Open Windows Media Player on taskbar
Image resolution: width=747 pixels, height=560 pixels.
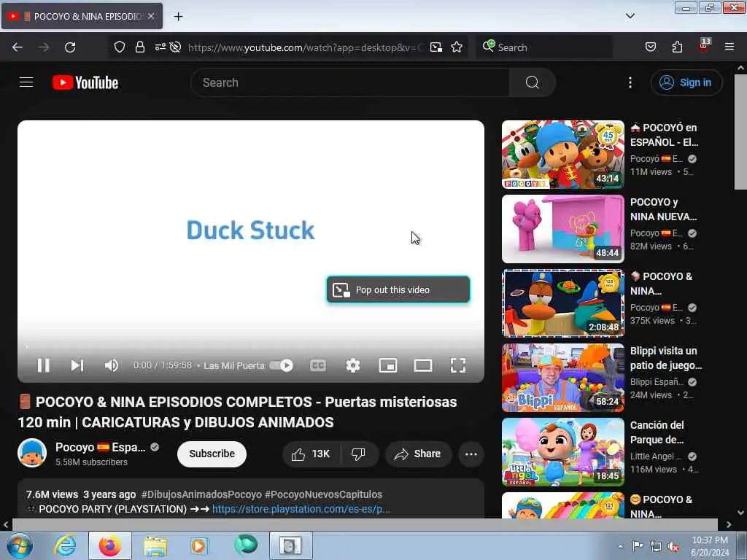tap(198, 545)
